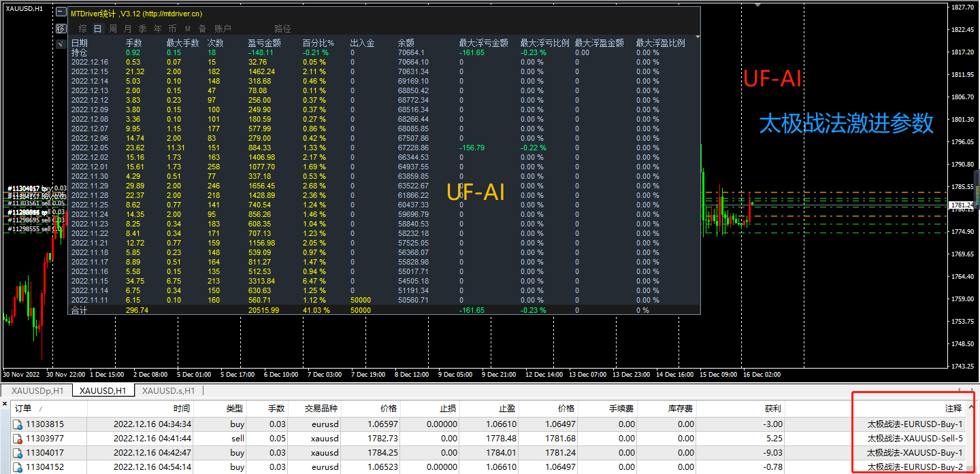
Task: Click the 持仓 holdings row label
Action: [80, 52]
